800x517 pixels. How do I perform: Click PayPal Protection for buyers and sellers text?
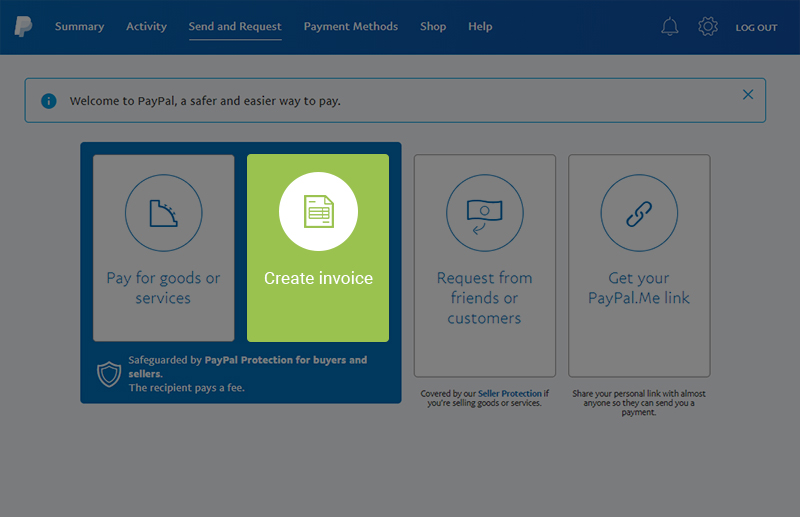coord(247,366)
